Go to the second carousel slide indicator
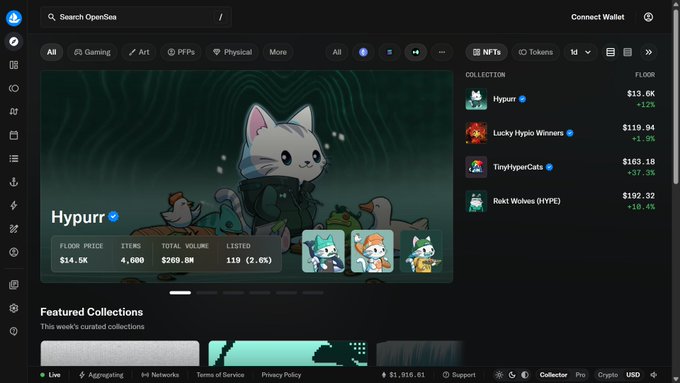This screenshot has width=680, height=383. [207, 293]
